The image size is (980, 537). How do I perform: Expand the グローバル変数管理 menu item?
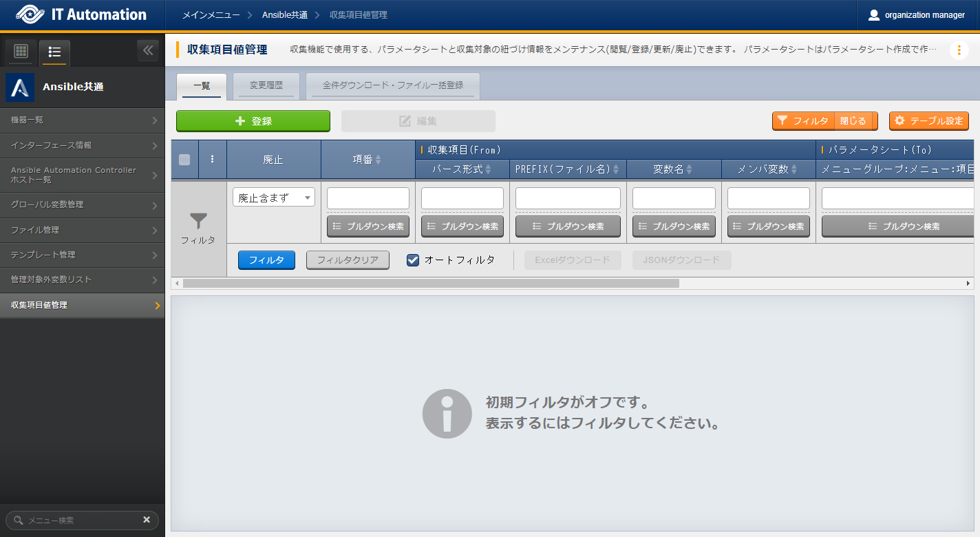(82, 204)
